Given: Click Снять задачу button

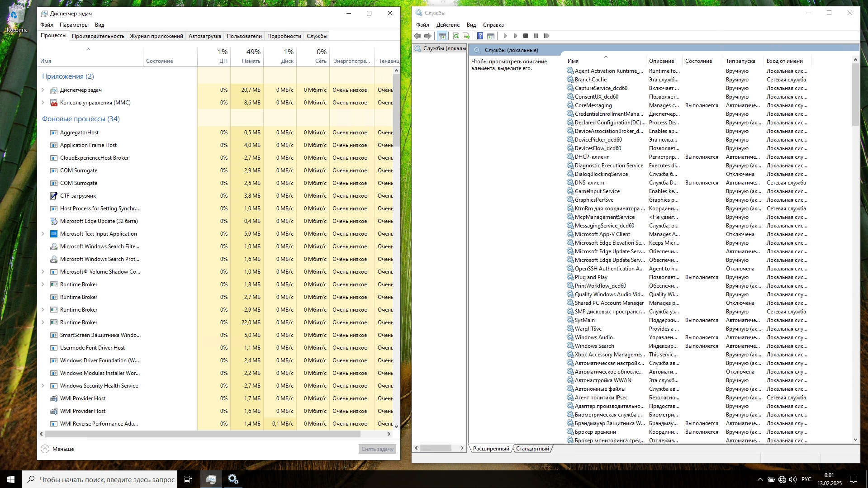Looking at the screenshot, I should pos(377,449).
